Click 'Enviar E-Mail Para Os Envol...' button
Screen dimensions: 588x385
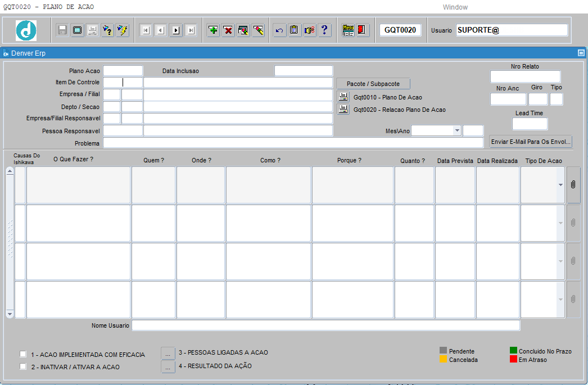tap(531, 142)
